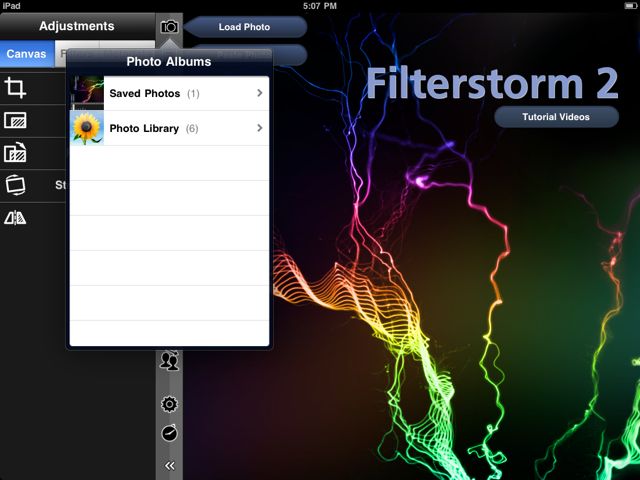
Task: Tap the sunflower Photo Library thumbnail
Action: [x=87, y=128]
